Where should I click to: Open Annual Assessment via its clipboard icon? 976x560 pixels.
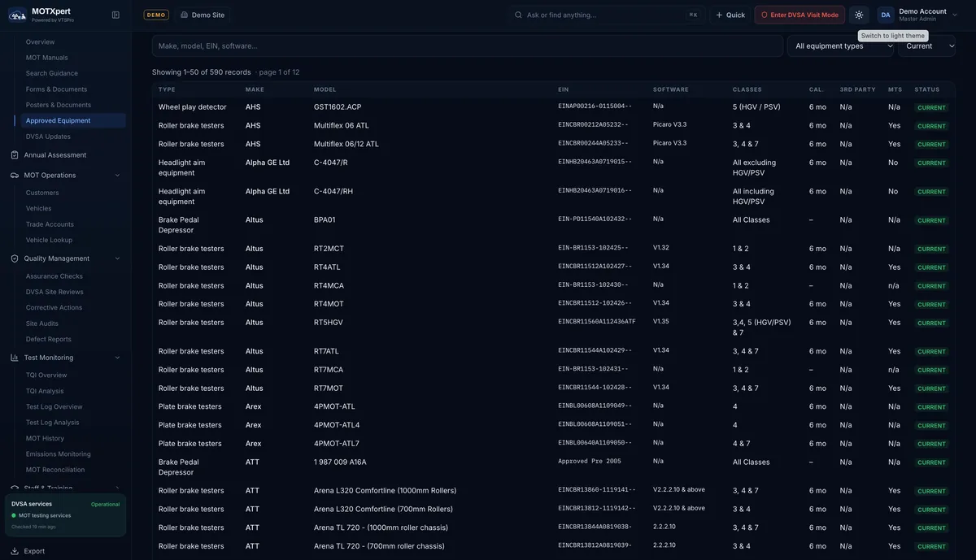[x=15, y=155]
